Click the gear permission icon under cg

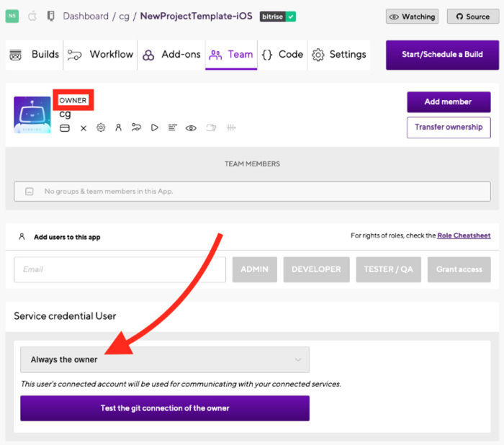coord(101,127)
